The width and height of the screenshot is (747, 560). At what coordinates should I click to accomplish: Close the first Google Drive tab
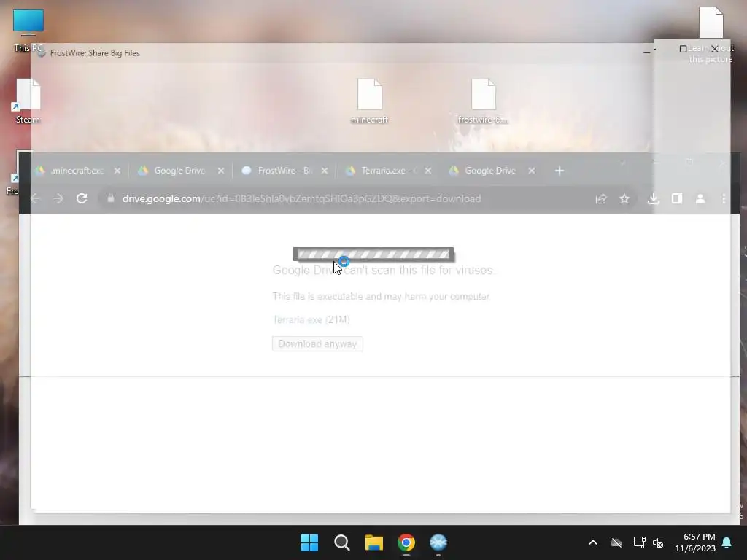point(220,171)
